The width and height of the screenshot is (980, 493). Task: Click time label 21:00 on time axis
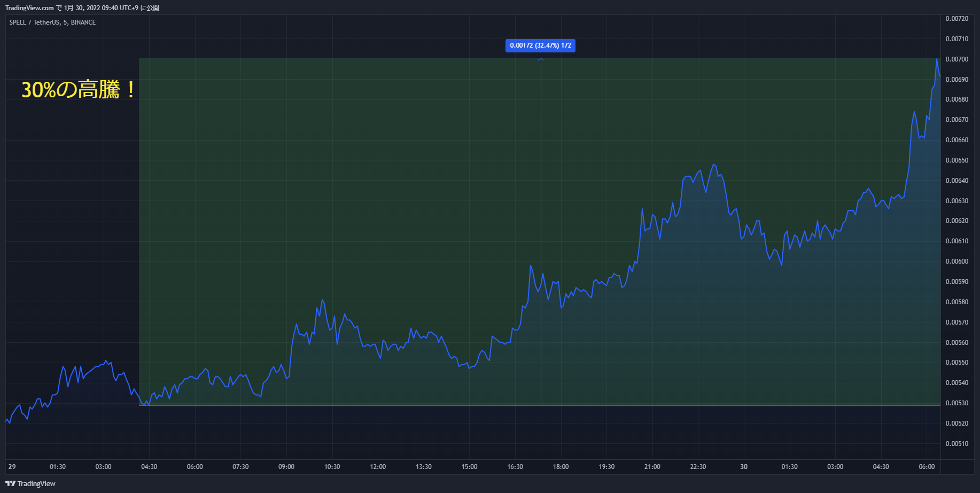(x=652, y=467)
